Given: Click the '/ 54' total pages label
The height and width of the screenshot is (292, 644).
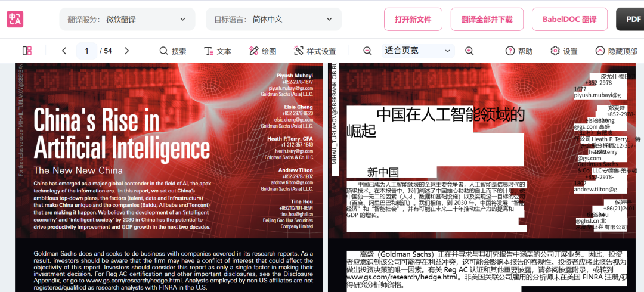Looking at the screenshot, I should point(106,51).
